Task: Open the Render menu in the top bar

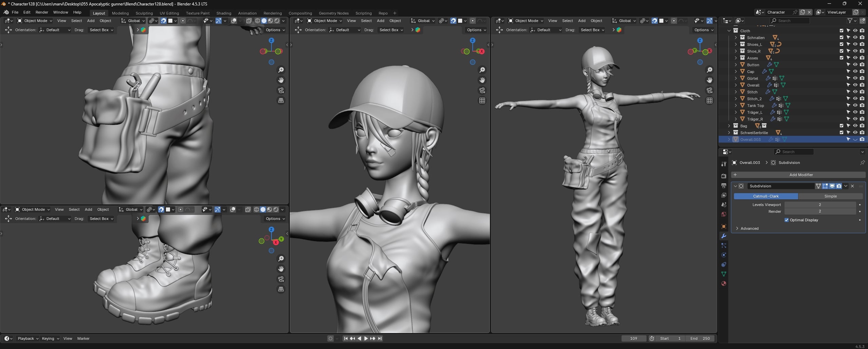Action: click(42, 12)
